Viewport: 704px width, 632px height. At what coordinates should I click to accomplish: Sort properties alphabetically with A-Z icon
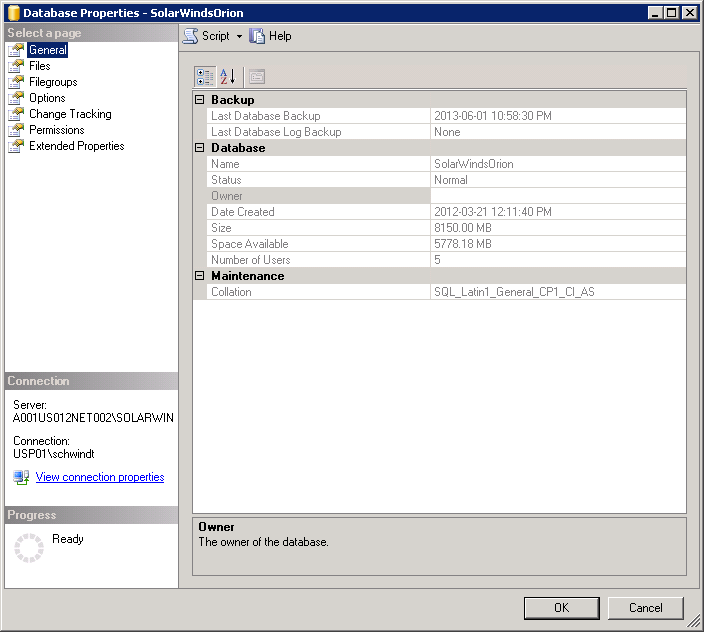tap(228, 77)
